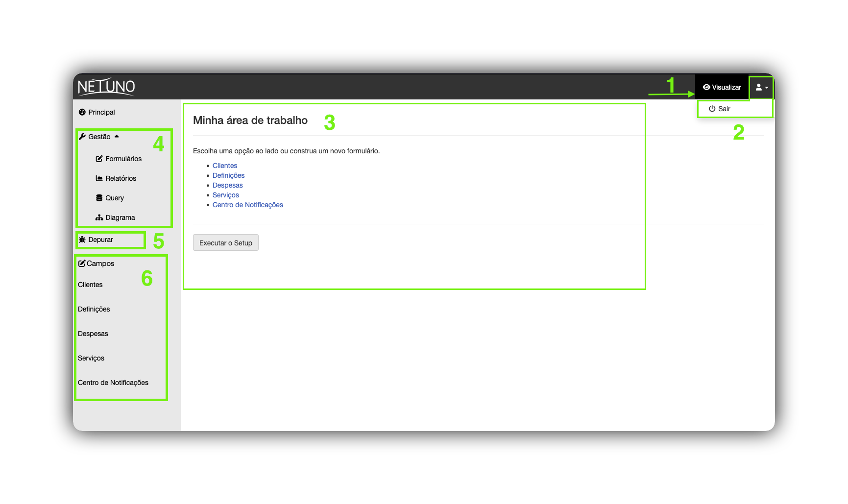The image size is (848, 504).
Task: Open Centro de Notificações link in work area
Action: 248,205
